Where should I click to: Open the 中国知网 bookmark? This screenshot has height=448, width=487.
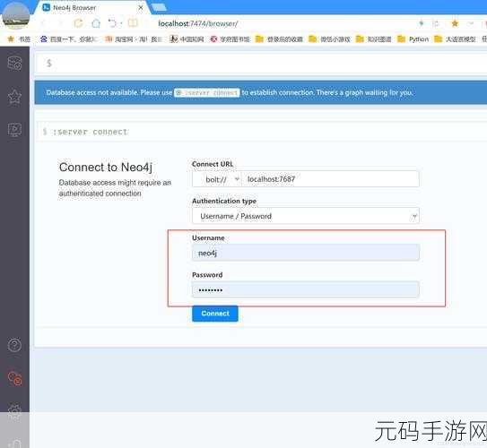click(x=187, y=39)
